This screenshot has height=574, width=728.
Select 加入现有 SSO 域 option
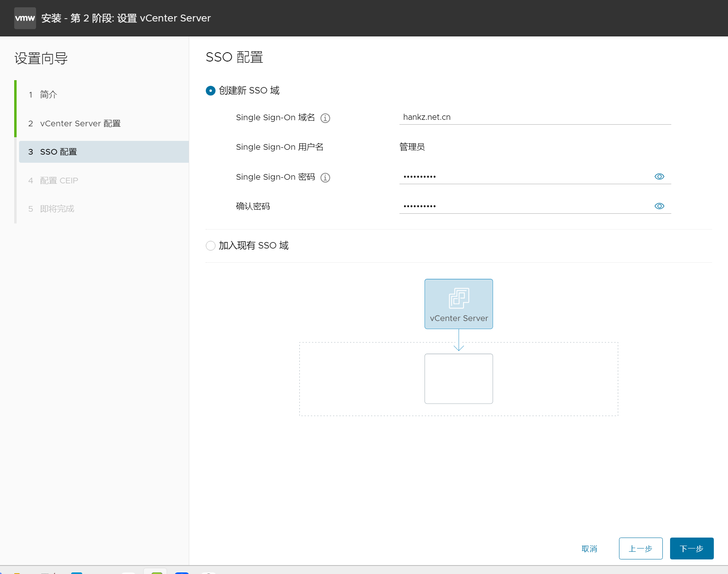211,246
